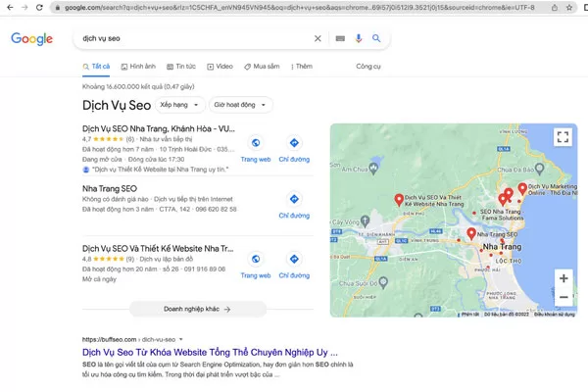Get directions icon for Dịch Vụ SEO Nha Trang, Khánh Hòa
Viewport: 588px width, 392px height.
[x=294, y=142]
